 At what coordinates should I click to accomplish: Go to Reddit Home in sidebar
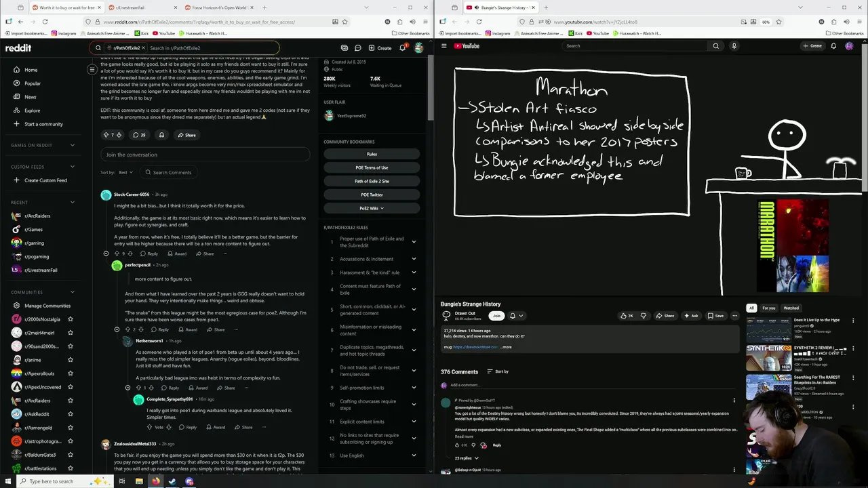31,70
